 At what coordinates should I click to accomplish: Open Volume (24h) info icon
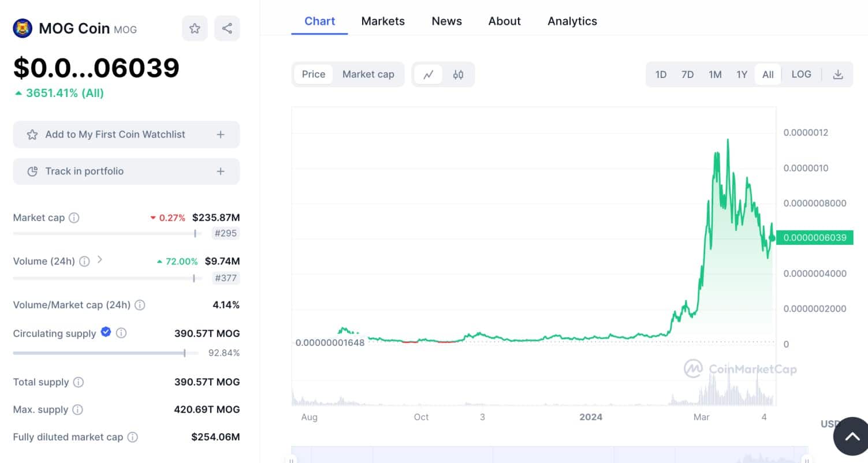(84, 262)
